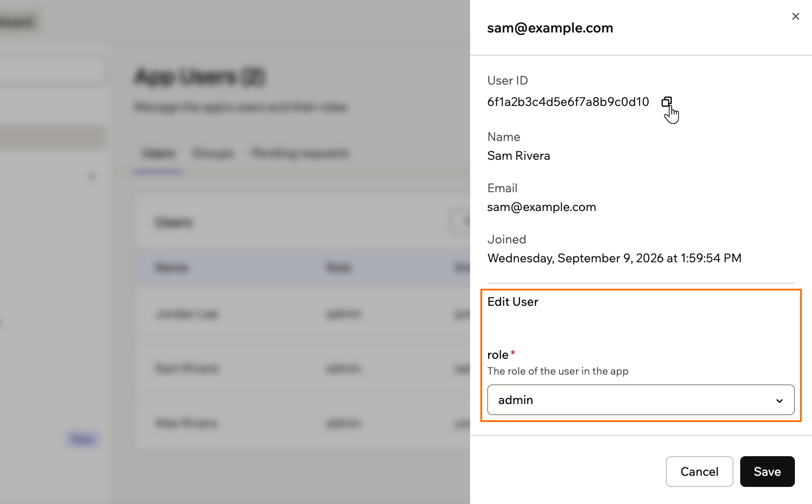Click the sam@example.com panel heading
The image size is (812, 504).
point(550,28)
